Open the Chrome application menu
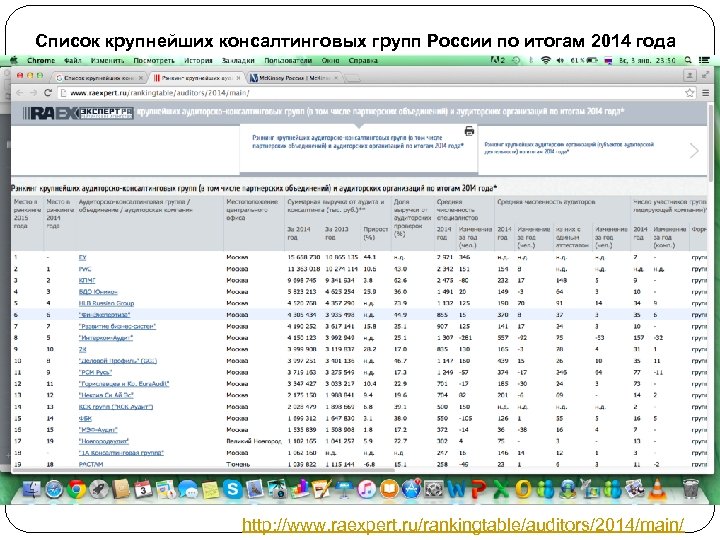 tap(41, 60)
